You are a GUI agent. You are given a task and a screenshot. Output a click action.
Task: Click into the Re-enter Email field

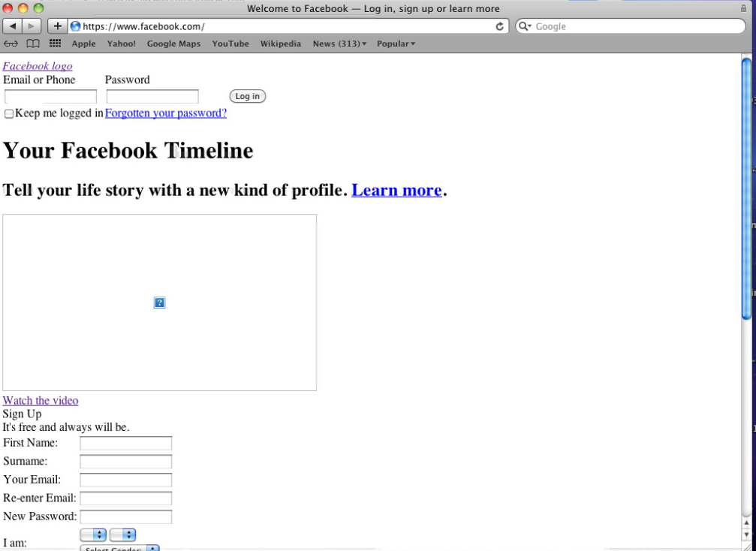point(126,498)
